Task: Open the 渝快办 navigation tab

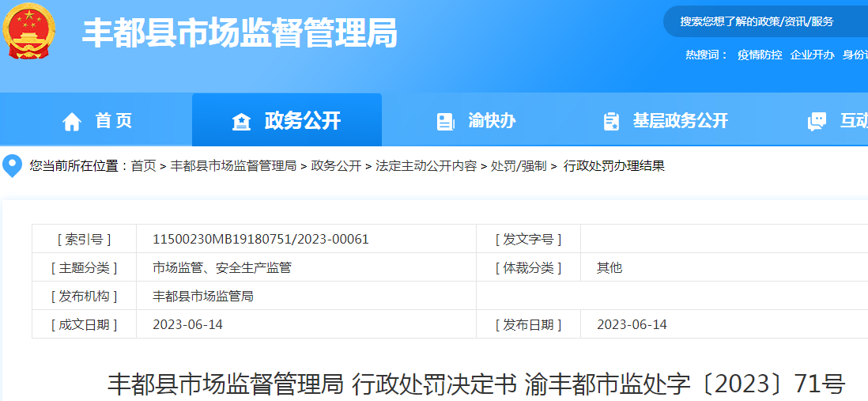Action: point(477,120)
